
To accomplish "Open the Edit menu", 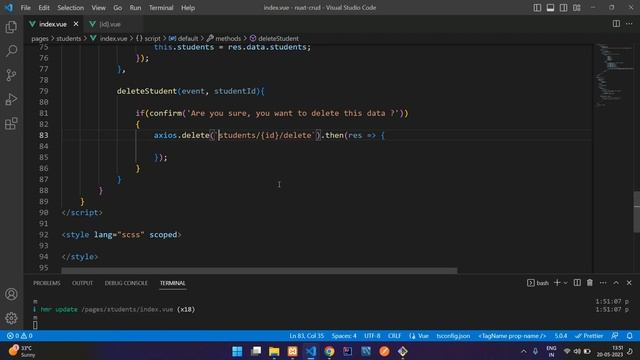I will (44, 8).
